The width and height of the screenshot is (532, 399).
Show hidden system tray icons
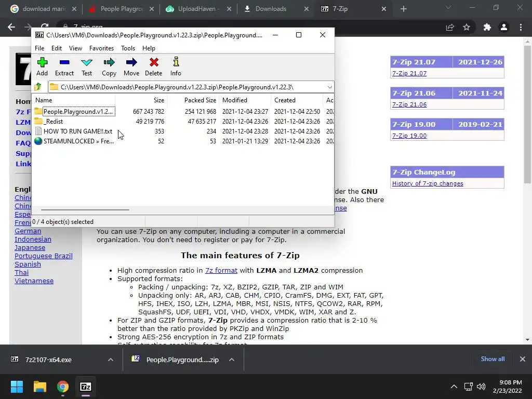pyautogui.click(x=454, y=387)
